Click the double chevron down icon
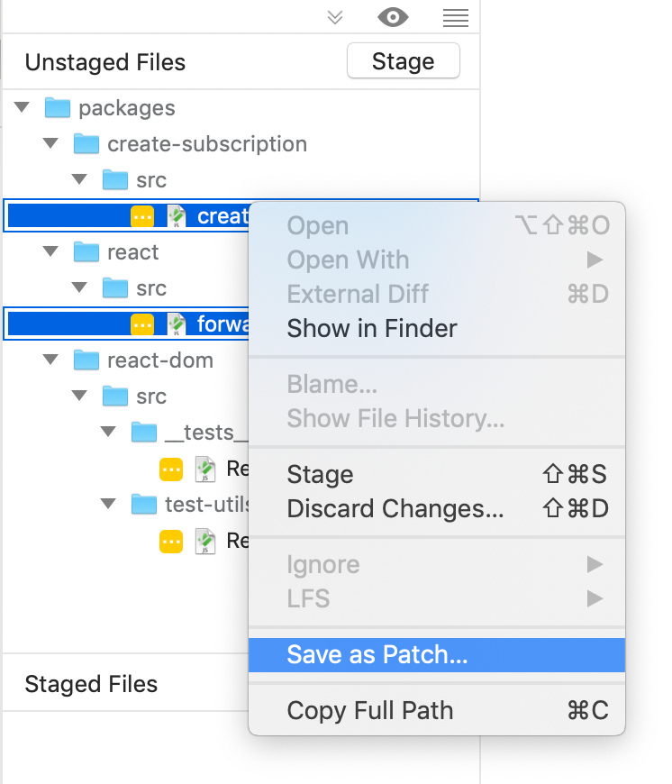 point(335,17)
